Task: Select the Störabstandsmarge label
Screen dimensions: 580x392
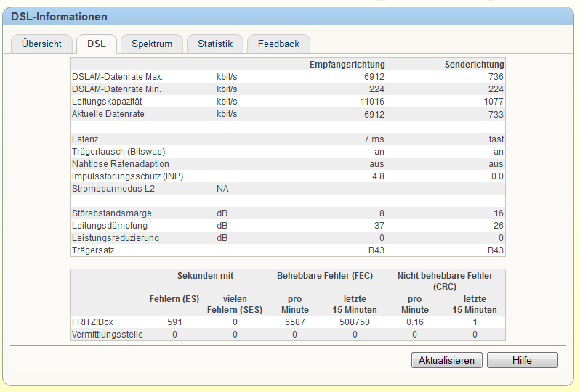Action: tap(112, 213)
